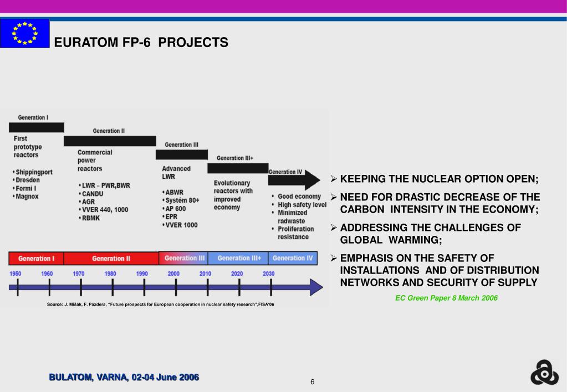Click the 'Systém 80+' bullet
Screen dimensions: 567x392
pos(181,200)
